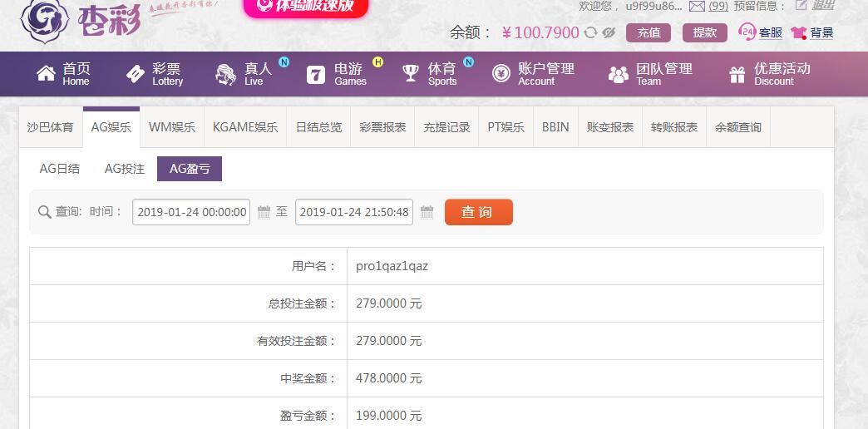Viewport: 868px width, 429px height.
Task: Open the 充提记录 tab
Action: click(x=446, y=127)
